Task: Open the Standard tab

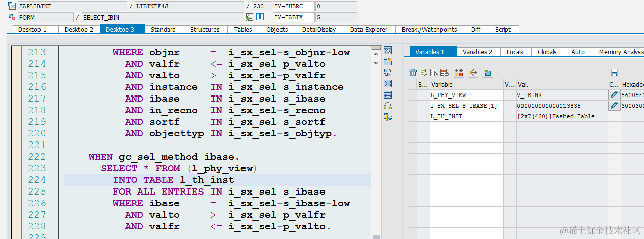Action: pyautogui.click(x=163, y=29)
